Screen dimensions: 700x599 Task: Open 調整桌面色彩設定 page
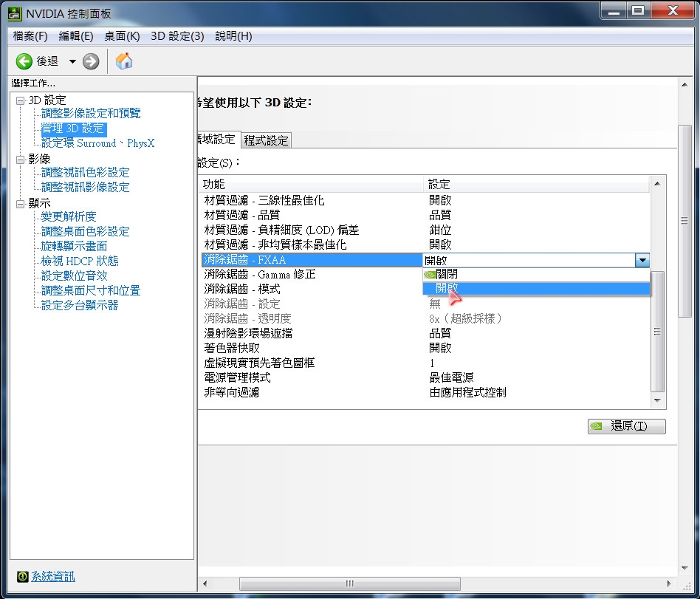(85, 231)
